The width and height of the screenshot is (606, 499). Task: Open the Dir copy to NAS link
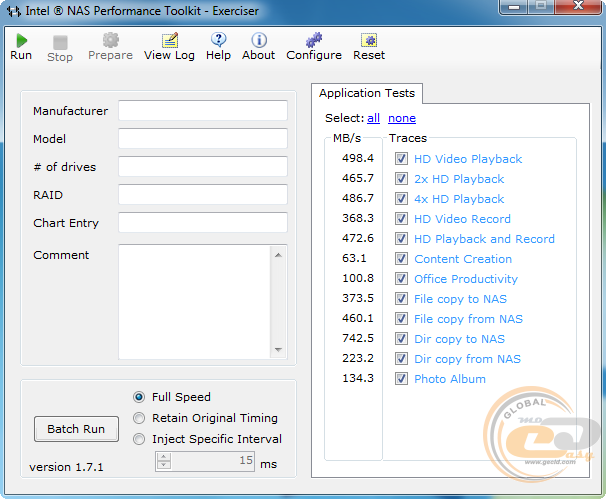[460, 339]
